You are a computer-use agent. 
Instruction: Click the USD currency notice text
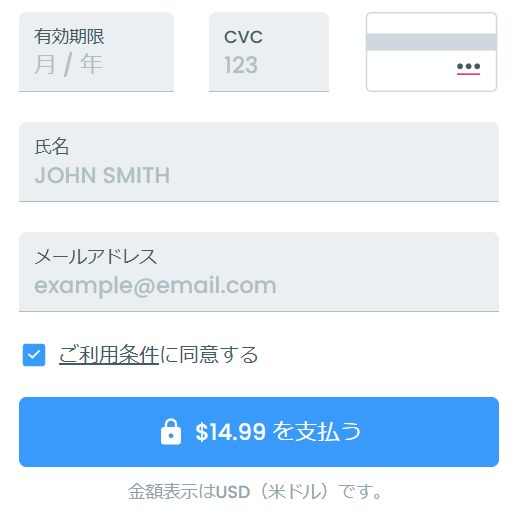pyautogui.click(x=255, y=492)
